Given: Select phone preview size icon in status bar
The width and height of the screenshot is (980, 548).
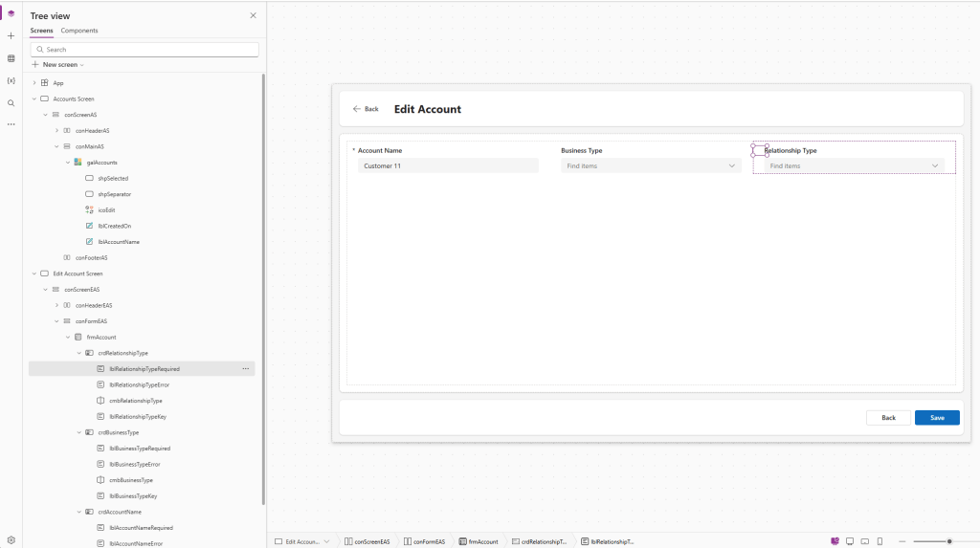Looking at the screenshot, I should tap(880, 541).
